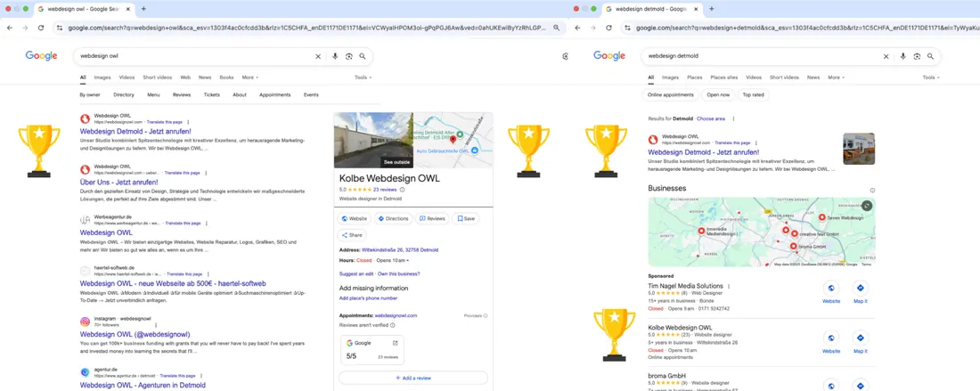Open Google Lens in 'webdesign detmold' search box
Image resolution: width=980 pixels, height=391 pixels.
click(917, 56)
